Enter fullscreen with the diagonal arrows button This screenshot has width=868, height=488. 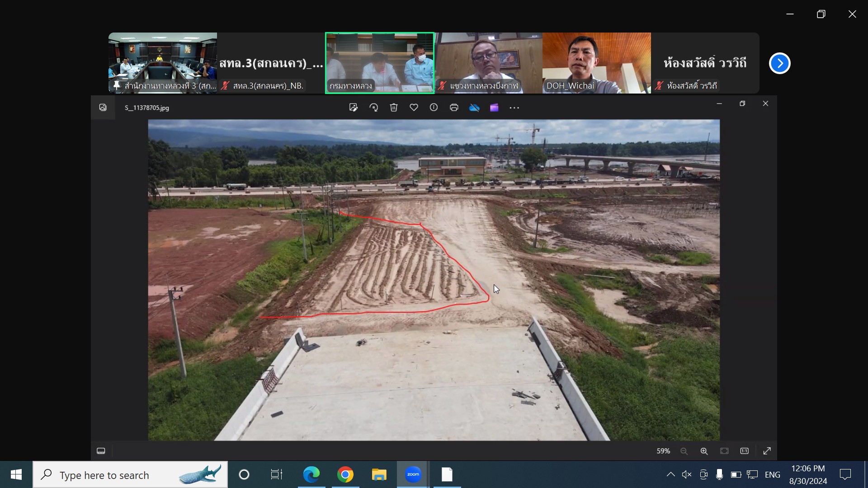click(767, 451)
